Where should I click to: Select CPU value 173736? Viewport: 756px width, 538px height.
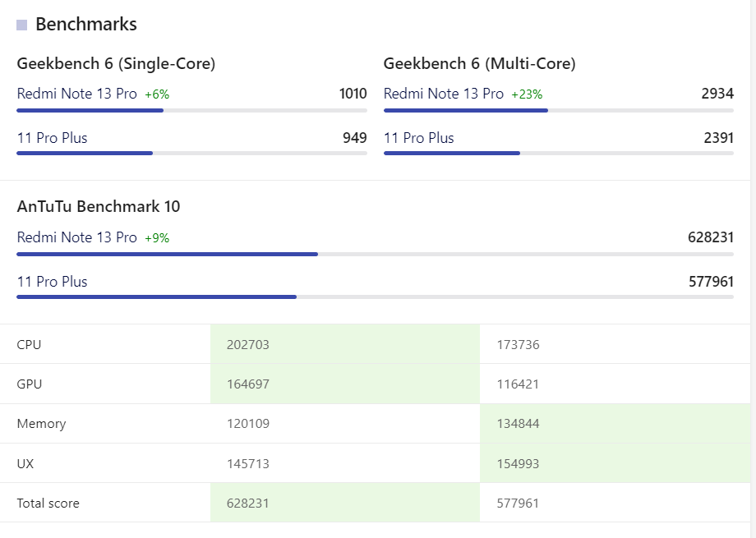point(519,345)
